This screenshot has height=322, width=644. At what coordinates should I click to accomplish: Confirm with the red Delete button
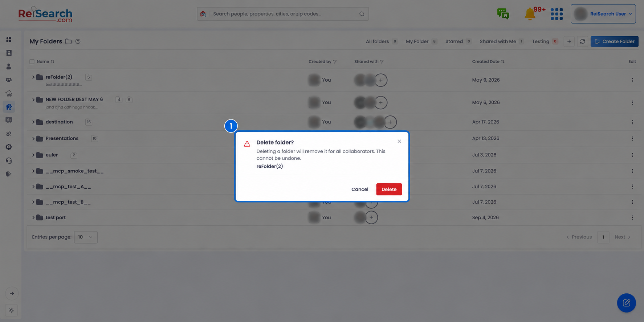389,189
